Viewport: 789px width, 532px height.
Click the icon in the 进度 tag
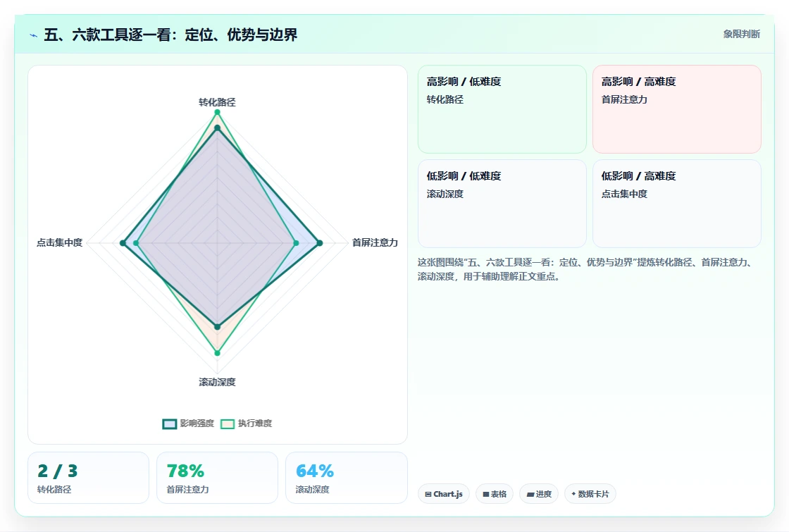[530, 495]
